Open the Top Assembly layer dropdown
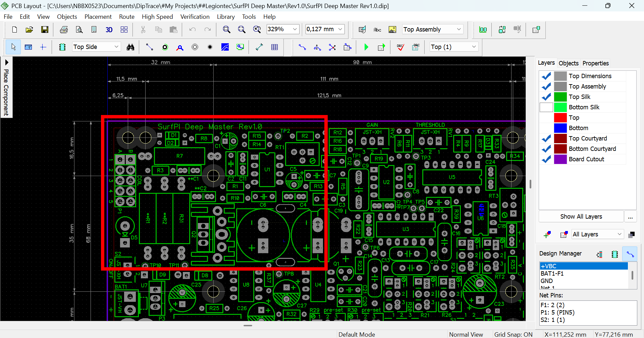 [459, 30]
